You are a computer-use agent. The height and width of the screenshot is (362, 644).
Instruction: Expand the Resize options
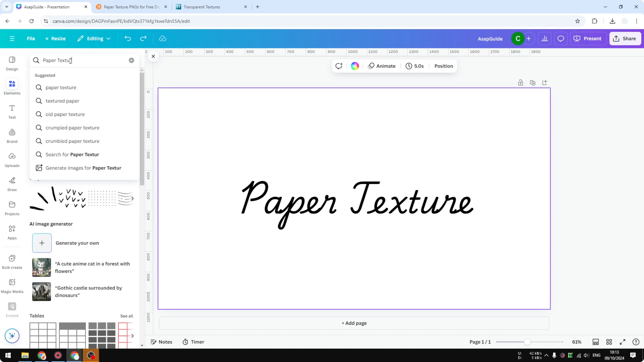pyautogui.click(x=55, y=38)
